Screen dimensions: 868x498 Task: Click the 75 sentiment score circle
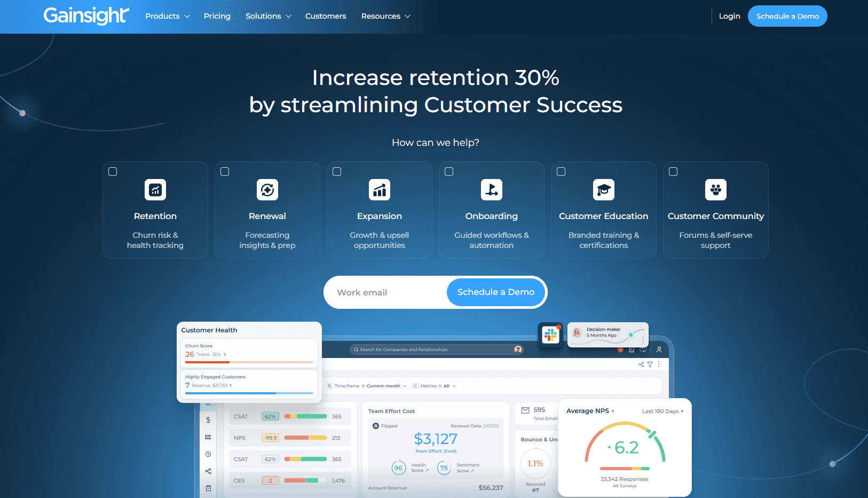pyautogui.click(x=444, y=468)
